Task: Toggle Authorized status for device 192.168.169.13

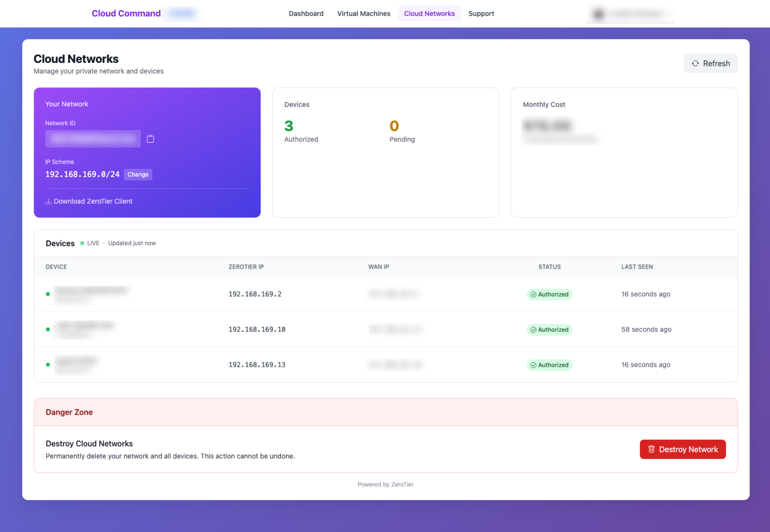Action: 549,365
